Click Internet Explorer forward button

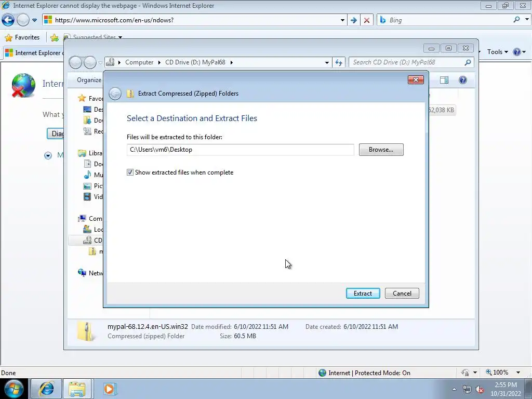(x=23, y=20)
